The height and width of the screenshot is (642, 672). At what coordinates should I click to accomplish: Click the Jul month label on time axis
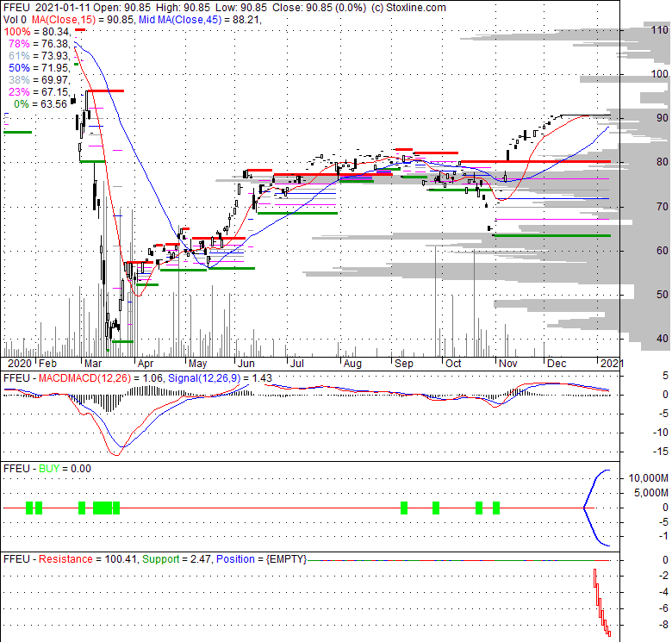(297, 364)
